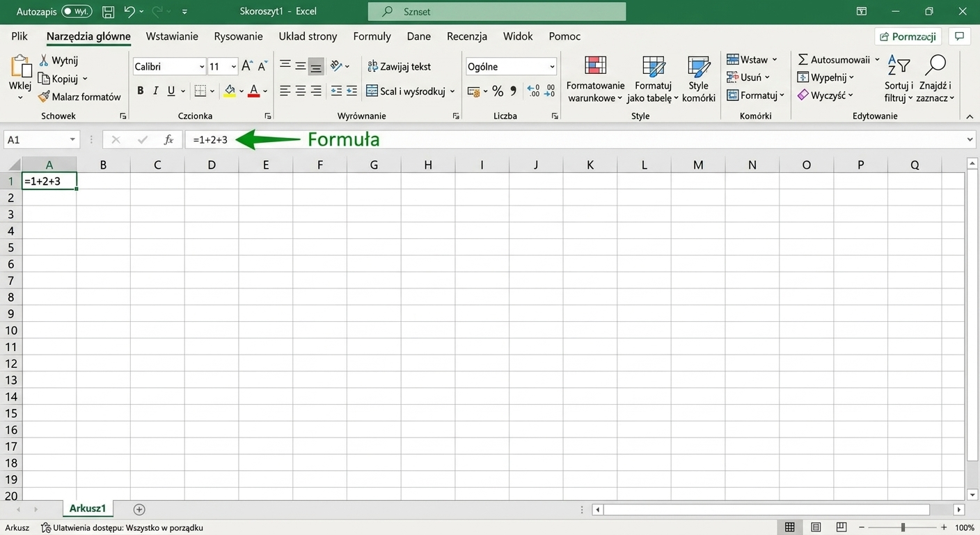Click the Insert Function fx icon

(168, 139)
